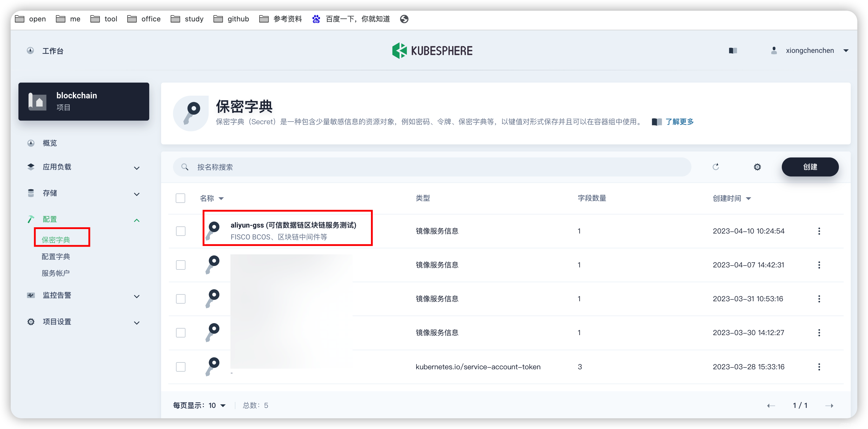This screenshot has width=868, height=429.
Task: Click key icon of 2023-04-07 14:42:31 row
Action: click(213, 265)
